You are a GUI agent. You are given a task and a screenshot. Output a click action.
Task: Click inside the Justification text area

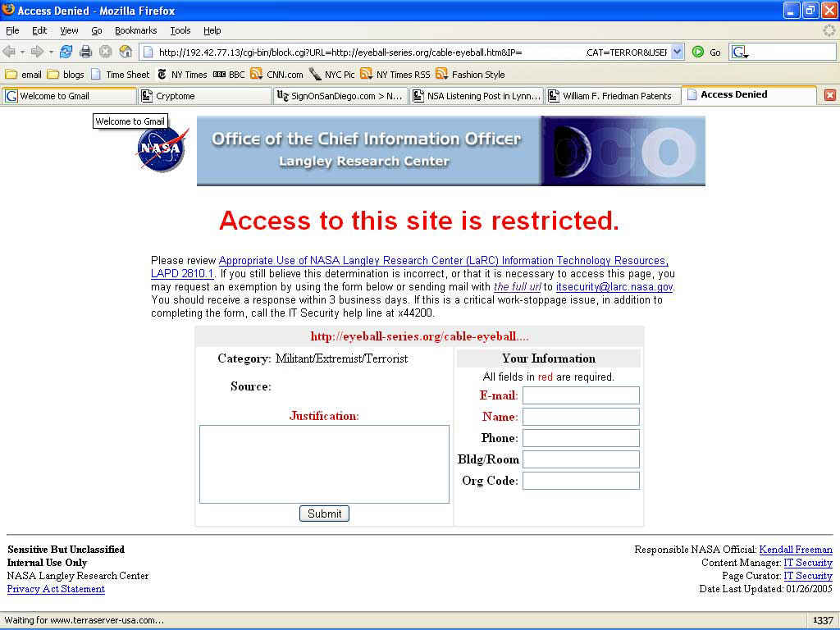click(324, 463)
